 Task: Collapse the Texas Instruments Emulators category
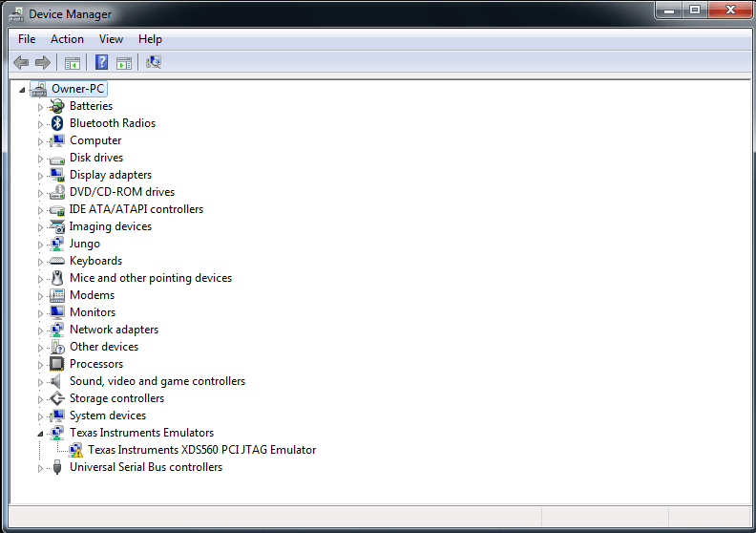[x=40, y=434]
